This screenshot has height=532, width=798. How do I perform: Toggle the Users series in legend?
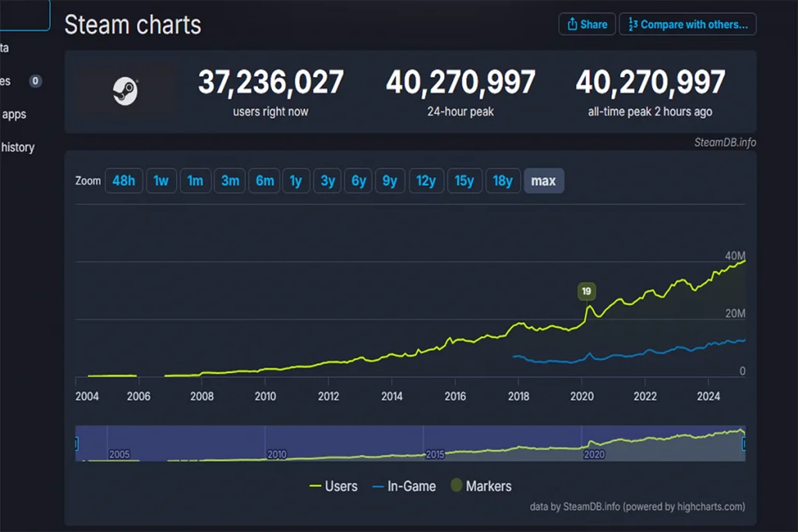point(334,486)
